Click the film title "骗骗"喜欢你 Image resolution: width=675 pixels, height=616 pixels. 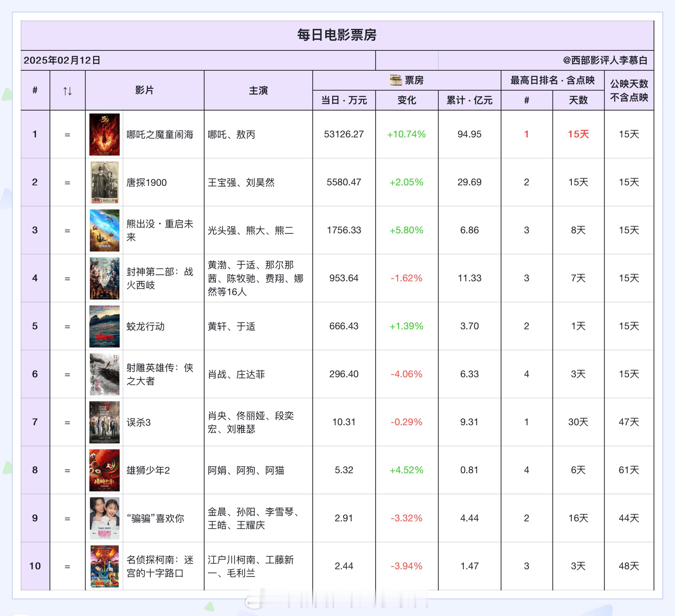click(x=155, y=518)
